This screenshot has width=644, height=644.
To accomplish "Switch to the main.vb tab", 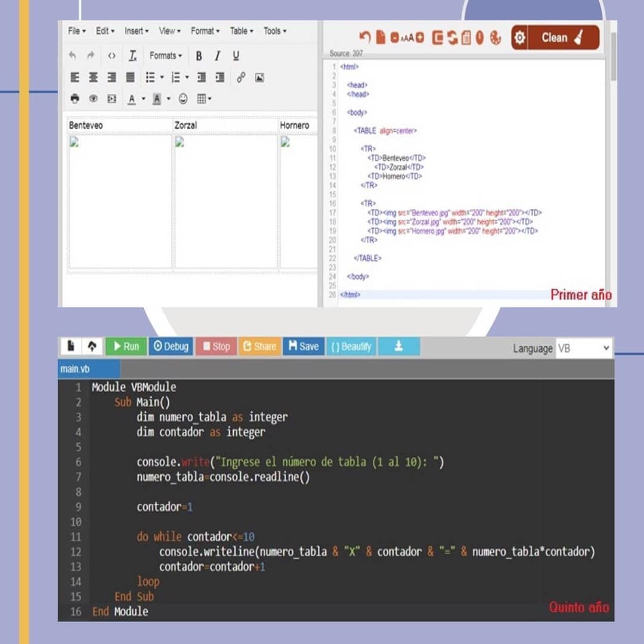I will (x=75, y=369).
